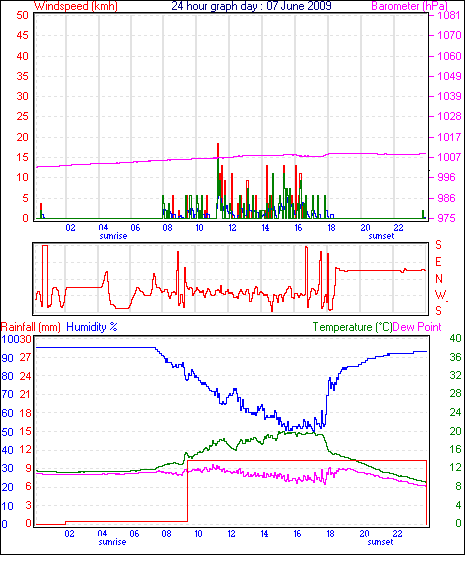The image size is (466, 566).
Task: Click the 1081 barometer scale value
Action: (x=449, y=16)
